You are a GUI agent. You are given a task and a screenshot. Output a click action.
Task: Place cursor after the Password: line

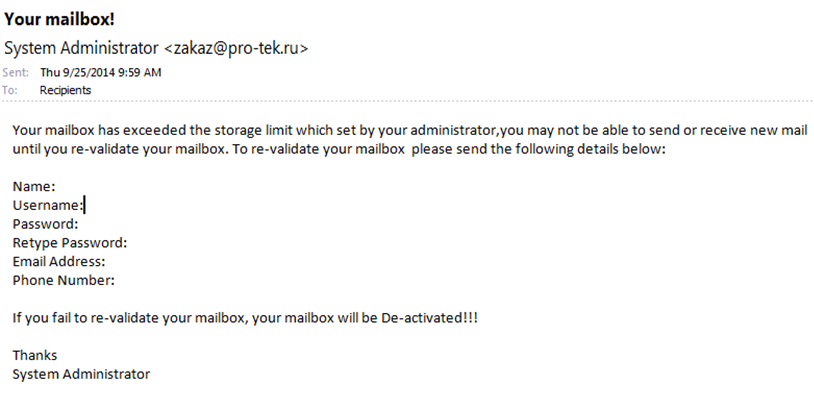click(x=80, y=224)
